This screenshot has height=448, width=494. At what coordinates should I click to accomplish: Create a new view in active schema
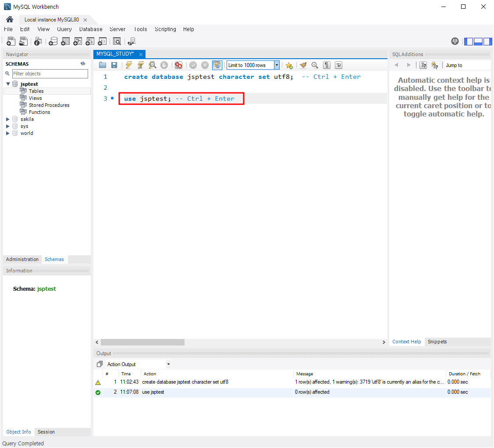78,41
